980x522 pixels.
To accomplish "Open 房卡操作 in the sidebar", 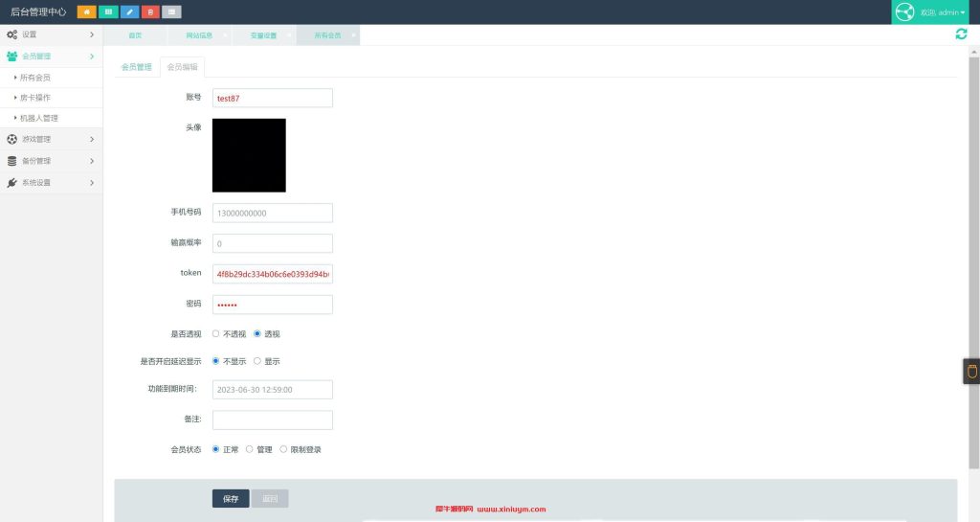I will (35, 98).
